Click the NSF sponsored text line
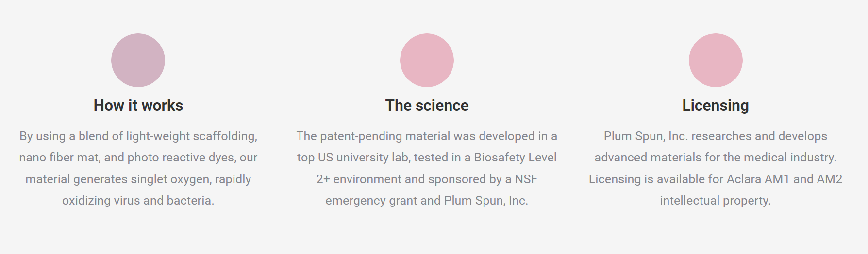 click(x=427, y=179)
